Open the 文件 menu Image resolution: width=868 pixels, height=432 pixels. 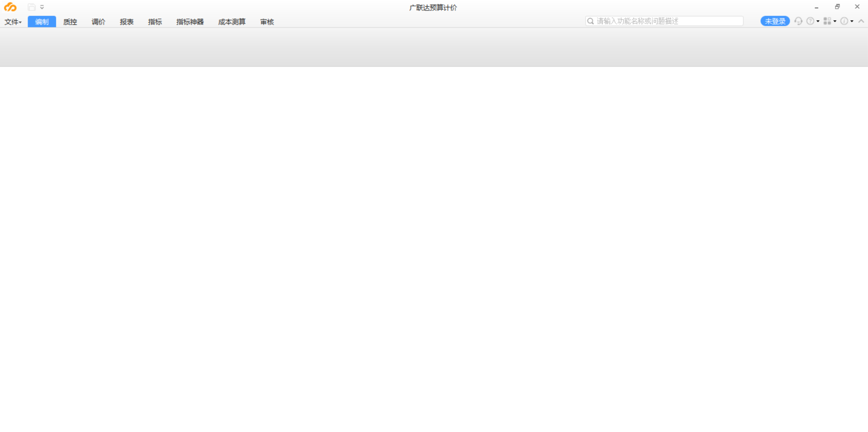click(x=13, y=22)
